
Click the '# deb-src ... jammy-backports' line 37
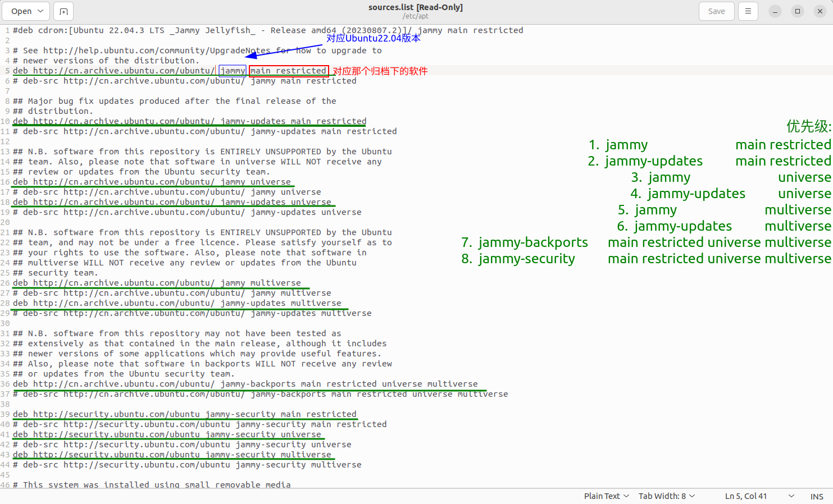(261, 394)
